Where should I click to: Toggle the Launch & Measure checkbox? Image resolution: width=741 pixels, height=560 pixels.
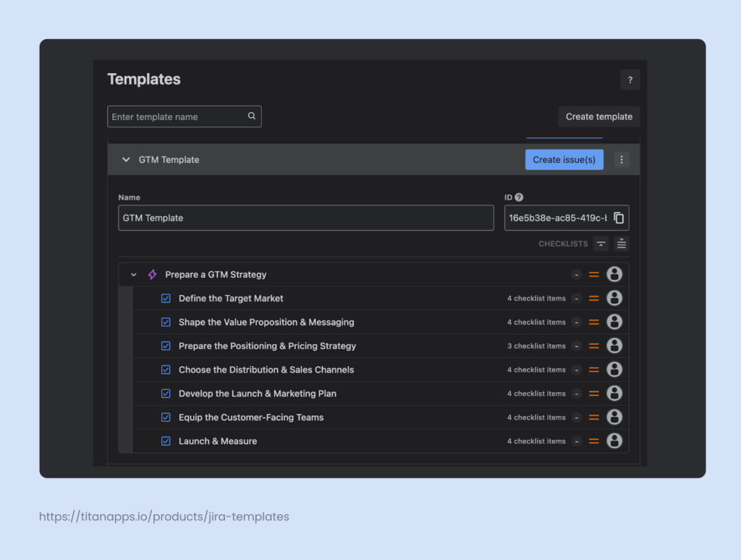166,441
